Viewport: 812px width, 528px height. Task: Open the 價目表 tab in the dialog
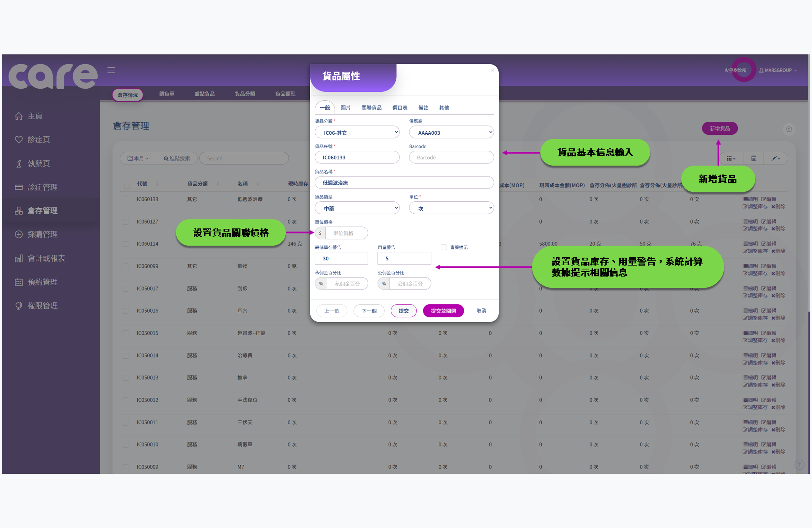[399, 107]
